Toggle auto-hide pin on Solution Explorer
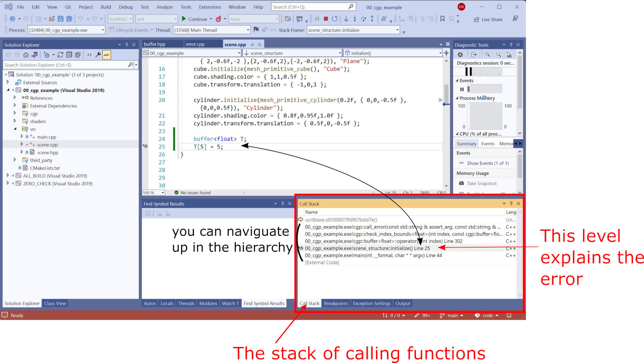644x363 pixels. coord(127,45)
